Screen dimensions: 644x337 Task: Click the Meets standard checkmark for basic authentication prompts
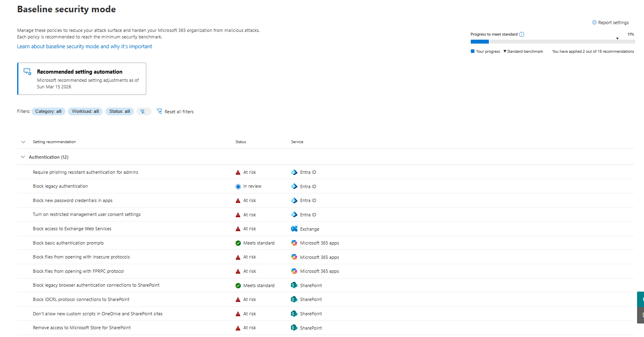(238, 243)
